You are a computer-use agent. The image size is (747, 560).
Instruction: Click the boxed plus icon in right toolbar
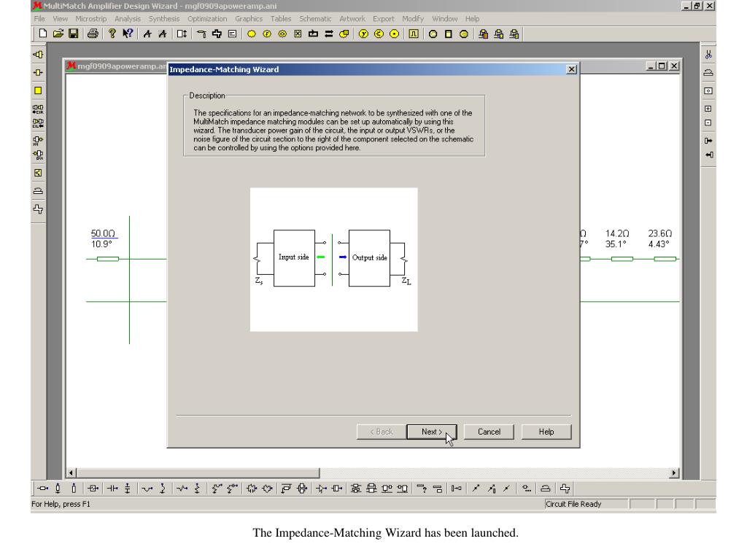[708, 109]
